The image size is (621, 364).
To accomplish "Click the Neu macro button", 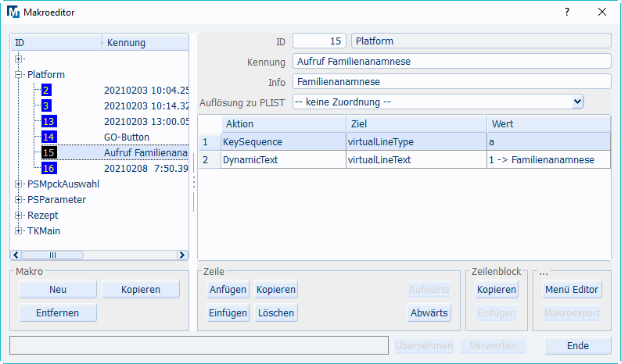I will 57,290.
